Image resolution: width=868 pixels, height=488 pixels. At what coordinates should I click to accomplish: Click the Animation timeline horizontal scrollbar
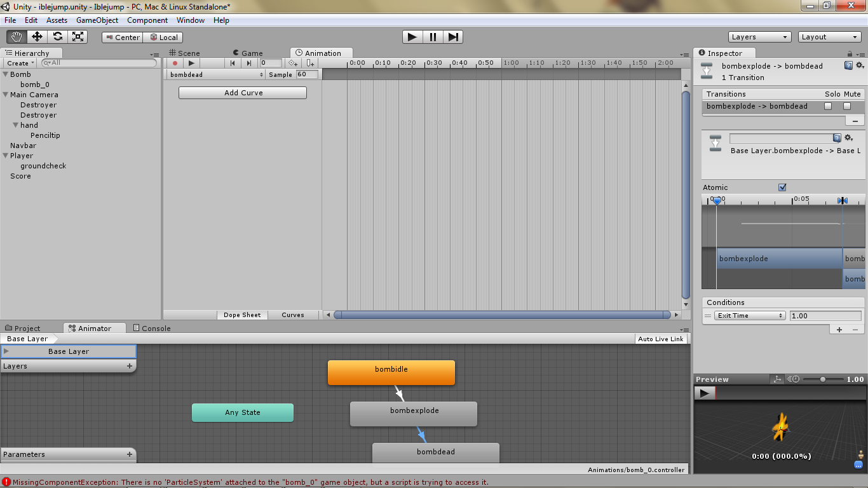(502, 315)
